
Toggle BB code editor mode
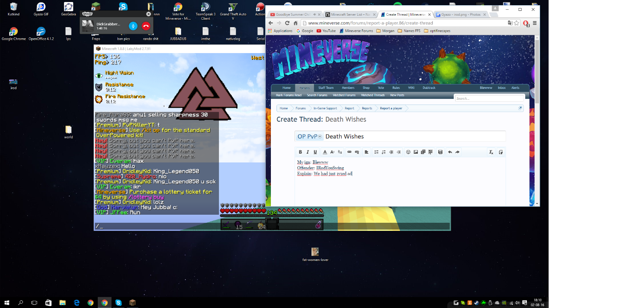pos(501,152)
